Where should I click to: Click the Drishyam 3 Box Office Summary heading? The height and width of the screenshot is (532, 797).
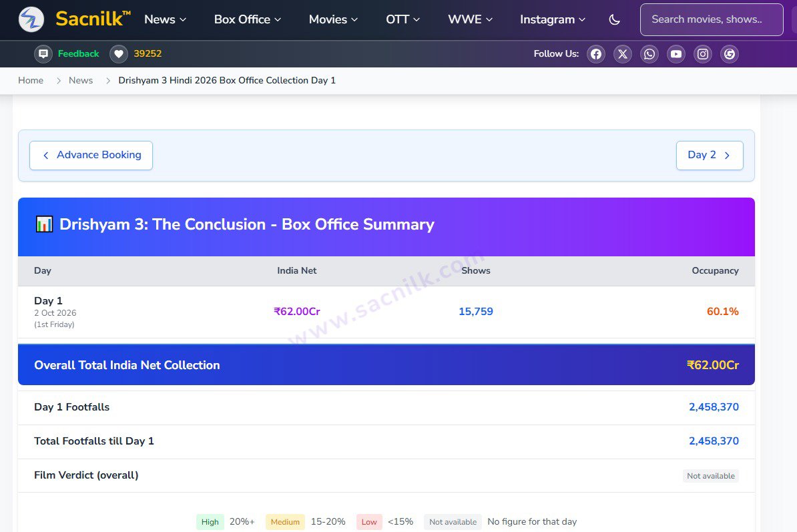(x=247, y=224)
